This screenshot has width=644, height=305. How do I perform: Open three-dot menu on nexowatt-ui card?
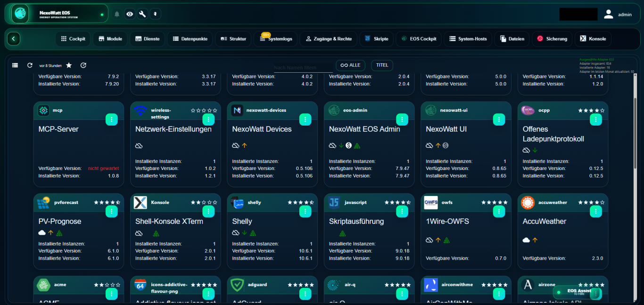pos(499,119)
